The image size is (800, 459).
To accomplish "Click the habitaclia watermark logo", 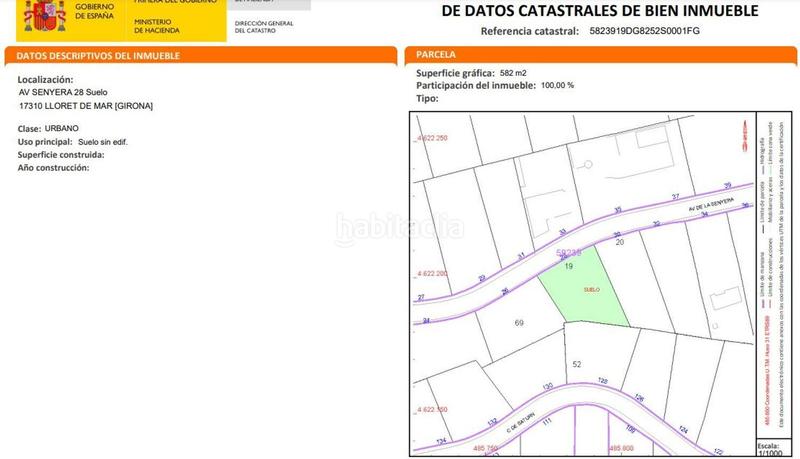I will (x=400, y=228).
